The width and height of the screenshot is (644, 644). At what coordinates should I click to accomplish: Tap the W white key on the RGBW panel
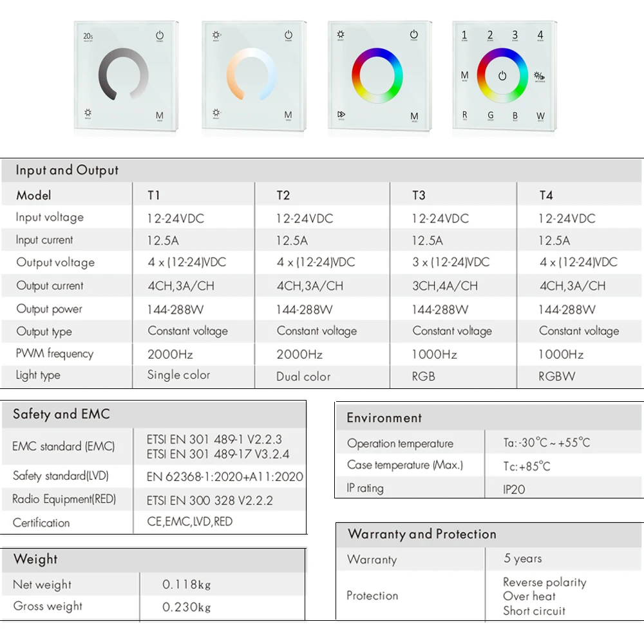click(540, 117)
